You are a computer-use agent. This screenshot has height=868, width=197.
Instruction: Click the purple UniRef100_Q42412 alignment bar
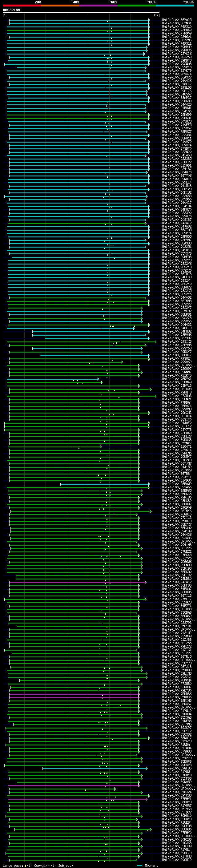pos(78,582)
